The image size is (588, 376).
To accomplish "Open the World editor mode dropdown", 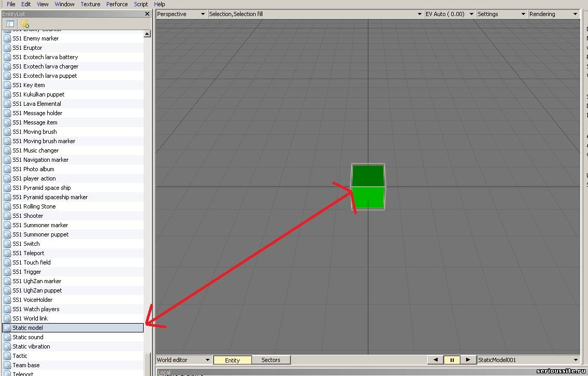I will (184, 360).
